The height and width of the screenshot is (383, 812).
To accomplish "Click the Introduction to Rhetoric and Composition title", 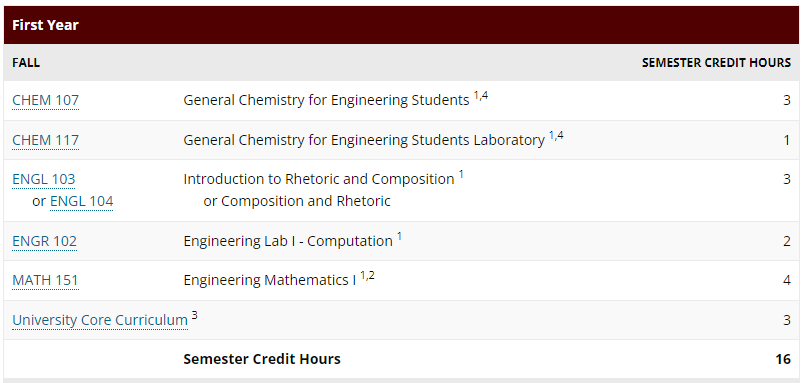I will (319, 179).
